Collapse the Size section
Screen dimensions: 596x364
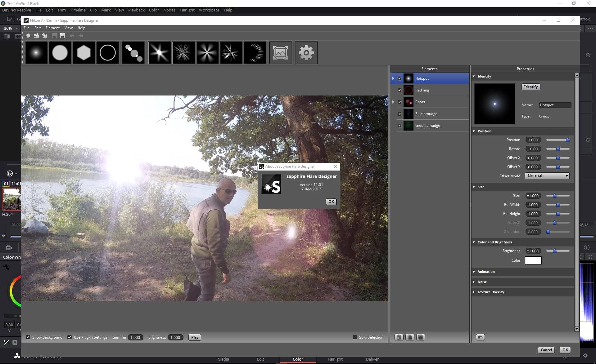474,187
